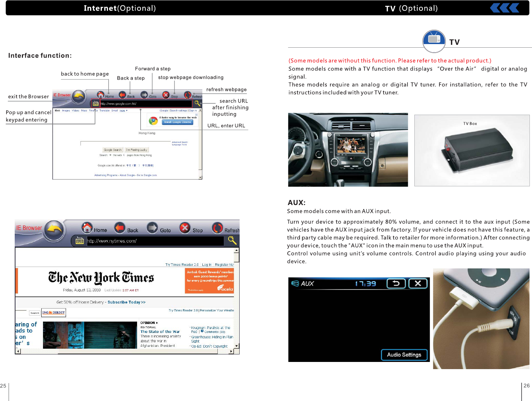Open Search settings link on Google page
This screenshot has width=532, height=401.
click(179, 111)
